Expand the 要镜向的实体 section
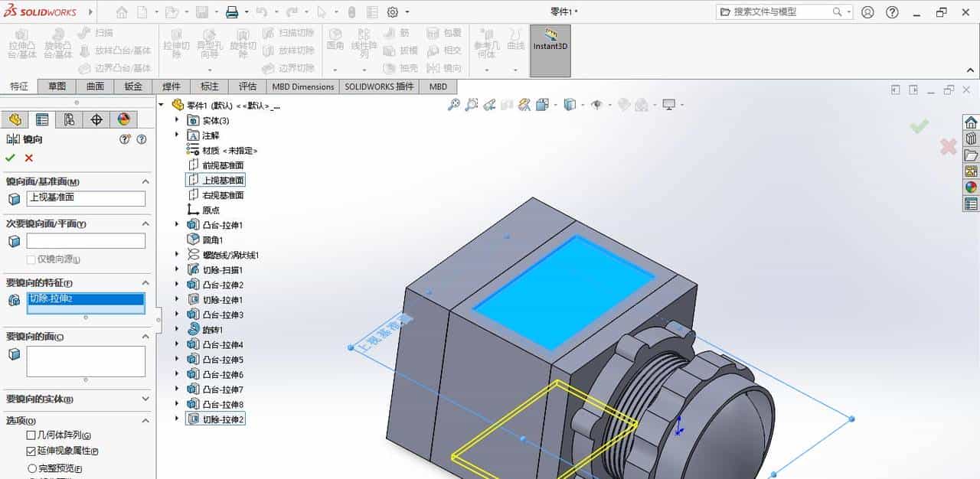This screenshot has height=479, width=980. click(x=145, y=399)
